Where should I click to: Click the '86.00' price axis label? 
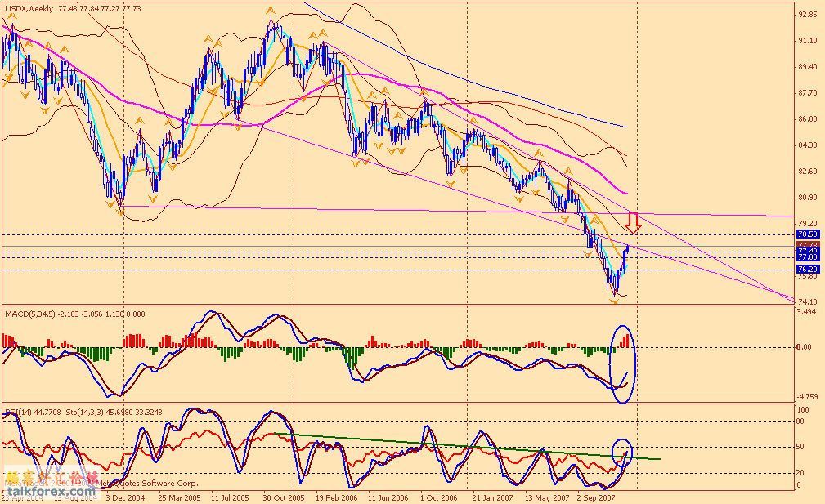point(808,119)
